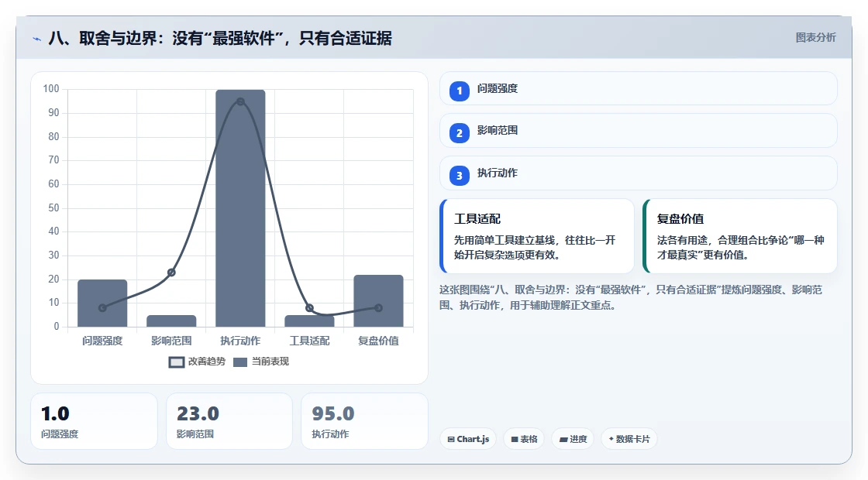Click the numbered badge 1 for 问题强度
This screenshot has width=868, height=480.
[460, 91]
